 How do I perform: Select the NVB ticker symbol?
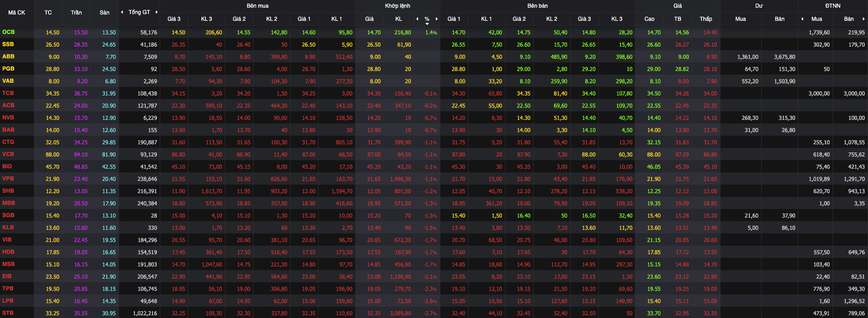click(x=8, y=118)
